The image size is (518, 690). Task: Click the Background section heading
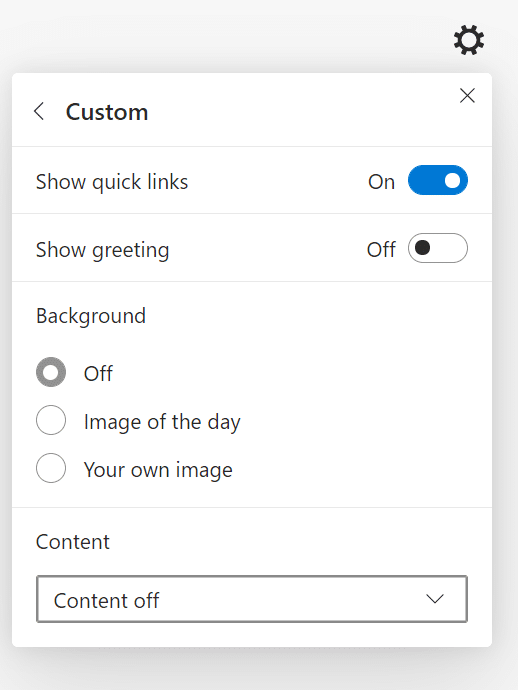click(91, 316)
